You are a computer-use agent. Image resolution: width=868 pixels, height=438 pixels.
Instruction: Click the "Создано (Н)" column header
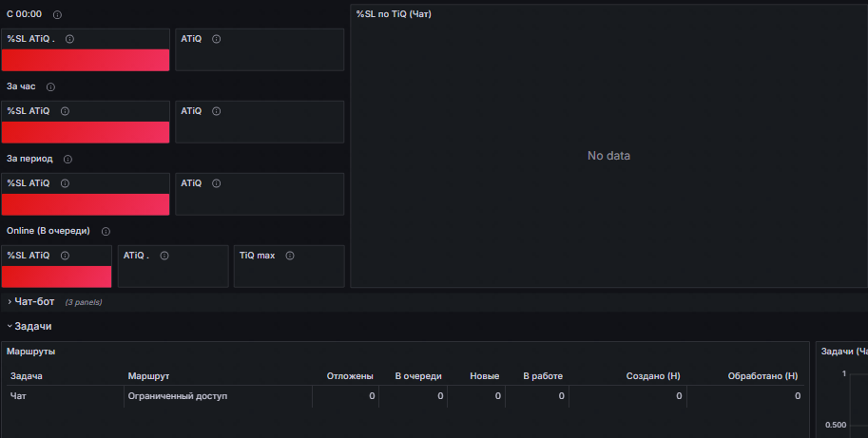[x=652, y=376]
